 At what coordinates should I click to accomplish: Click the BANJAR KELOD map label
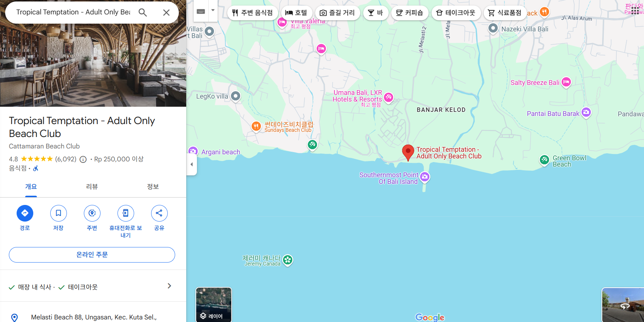pos(441,110)
